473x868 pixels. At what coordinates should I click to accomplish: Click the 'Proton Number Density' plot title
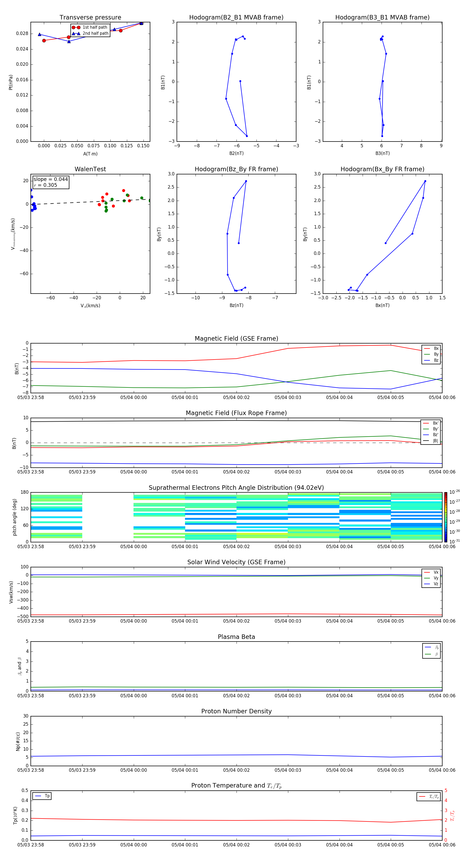click(236, 711)
